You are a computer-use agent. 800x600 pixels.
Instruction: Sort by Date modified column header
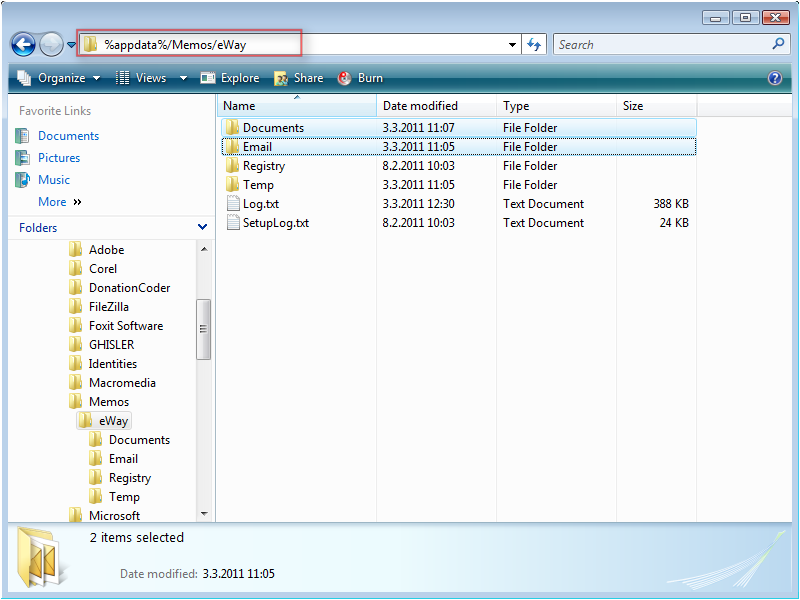pyautogui.click(x=436, y=106)
